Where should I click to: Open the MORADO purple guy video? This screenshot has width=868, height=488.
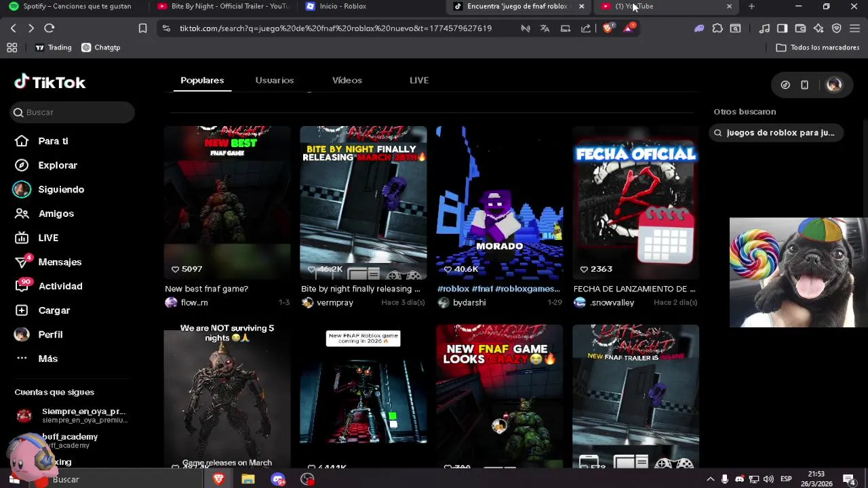click(x=499, y=203)
